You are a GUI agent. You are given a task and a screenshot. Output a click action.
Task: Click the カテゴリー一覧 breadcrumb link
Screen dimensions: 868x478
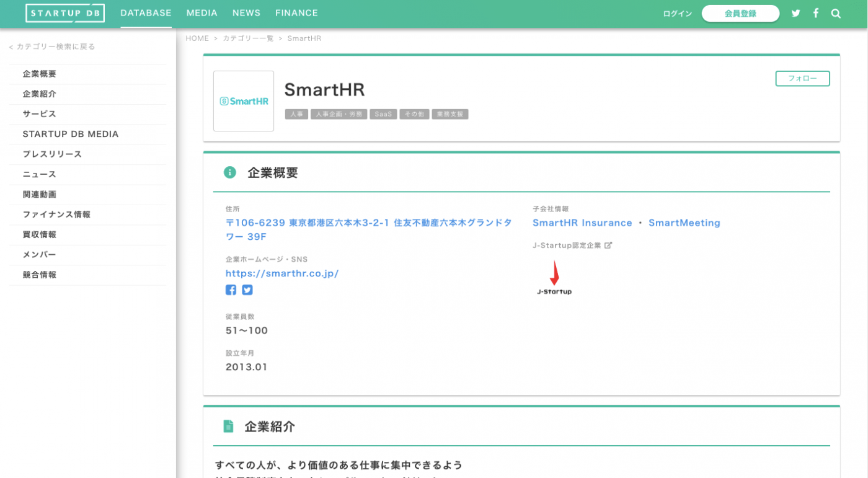pyautogui.click(x=248, y=38)
